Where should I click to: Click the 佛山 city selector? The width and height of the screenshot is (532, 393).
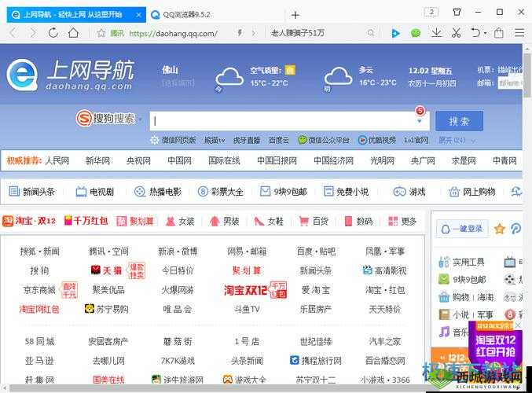(170, 70)
